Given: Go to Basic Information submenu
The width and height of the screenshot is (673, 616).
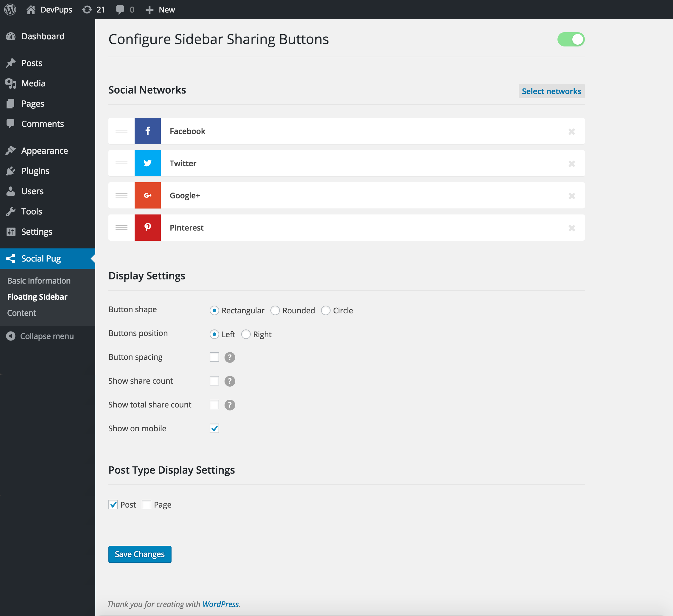Looking at the screenshot, I should [39, 281].
